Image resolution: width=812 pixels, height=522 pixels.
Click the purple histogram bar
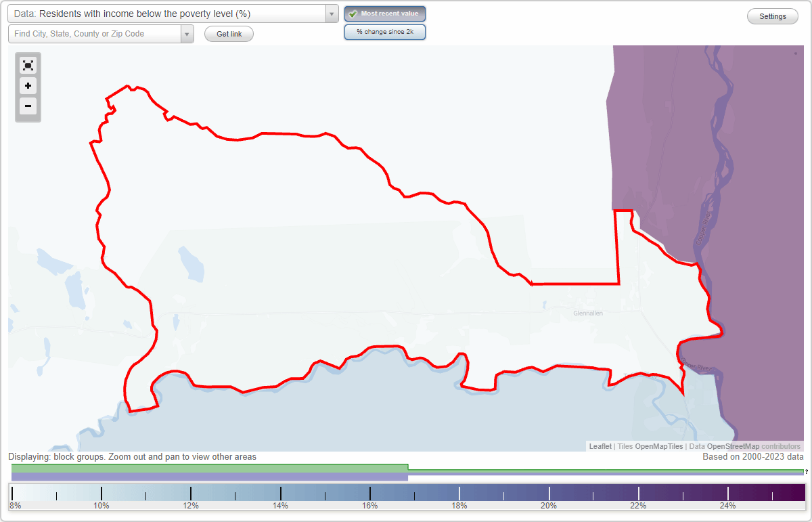click(210, 477)
